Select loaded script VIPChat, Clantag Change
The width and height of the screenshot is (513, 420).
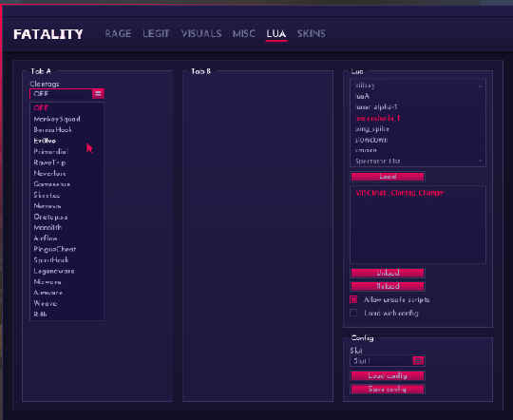coord(399,193)
